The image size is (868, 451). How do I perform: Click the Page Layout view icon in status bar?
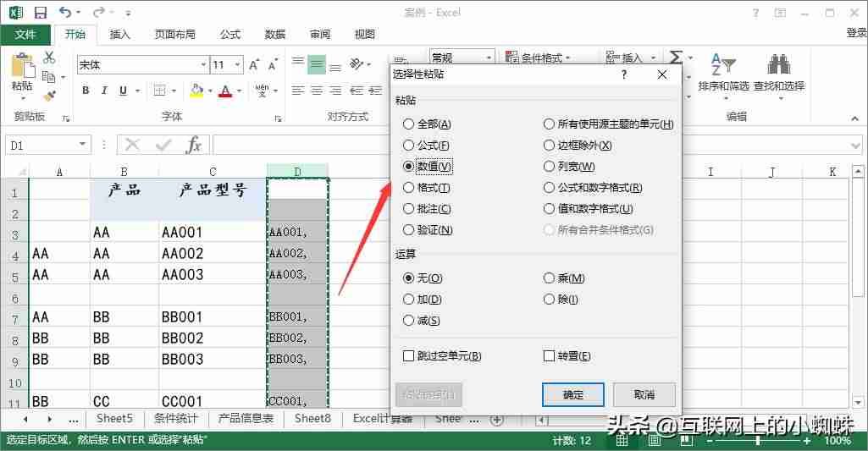pyautogui.click(x=655, y=441)
